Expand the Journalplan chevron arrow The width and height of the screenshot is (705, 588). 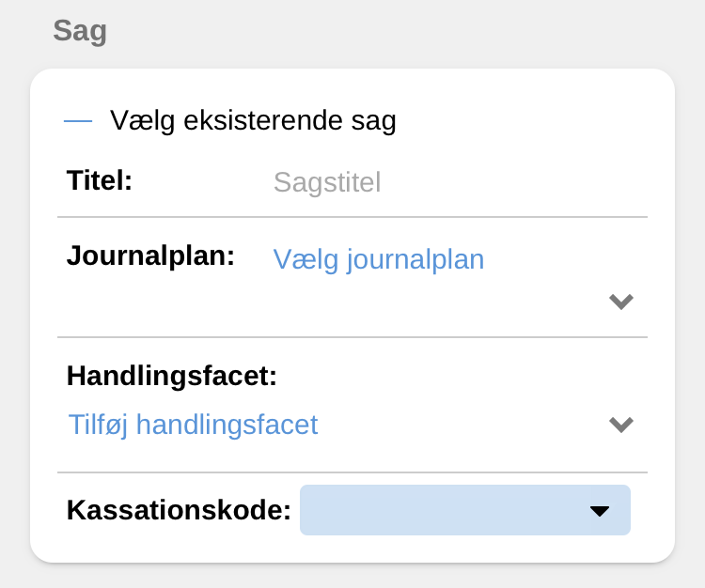pyautogui.click(x=620, y=302)
